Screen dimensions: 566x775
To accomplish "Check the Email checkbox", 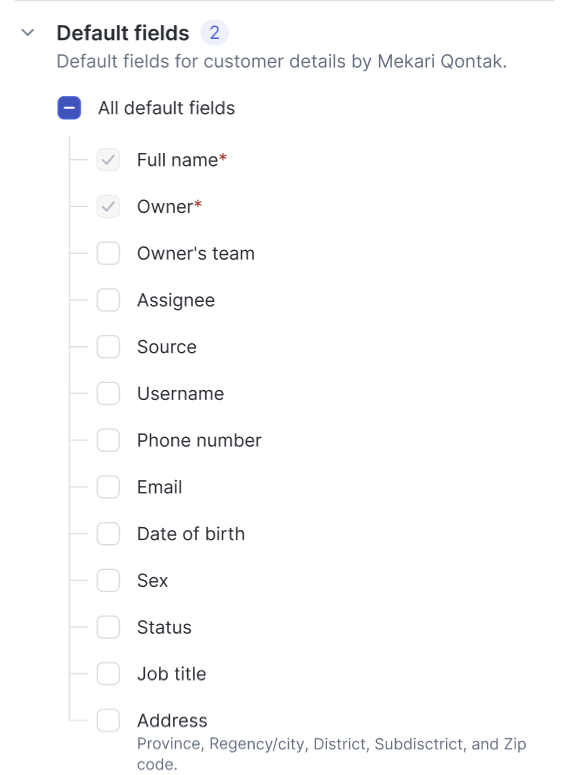I will coord(108,487).
